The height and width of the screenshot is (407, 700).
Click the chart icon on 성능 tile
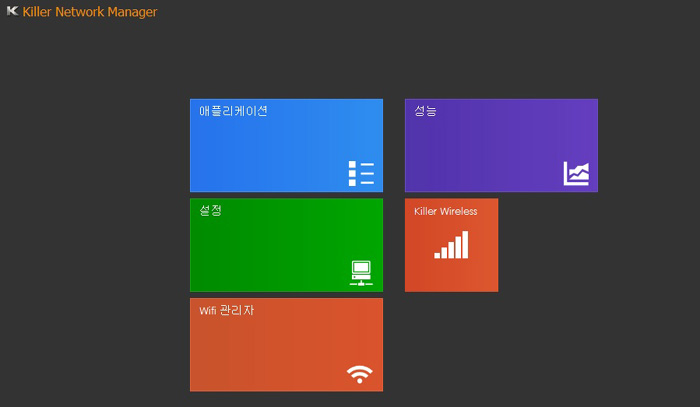(576, 174)
